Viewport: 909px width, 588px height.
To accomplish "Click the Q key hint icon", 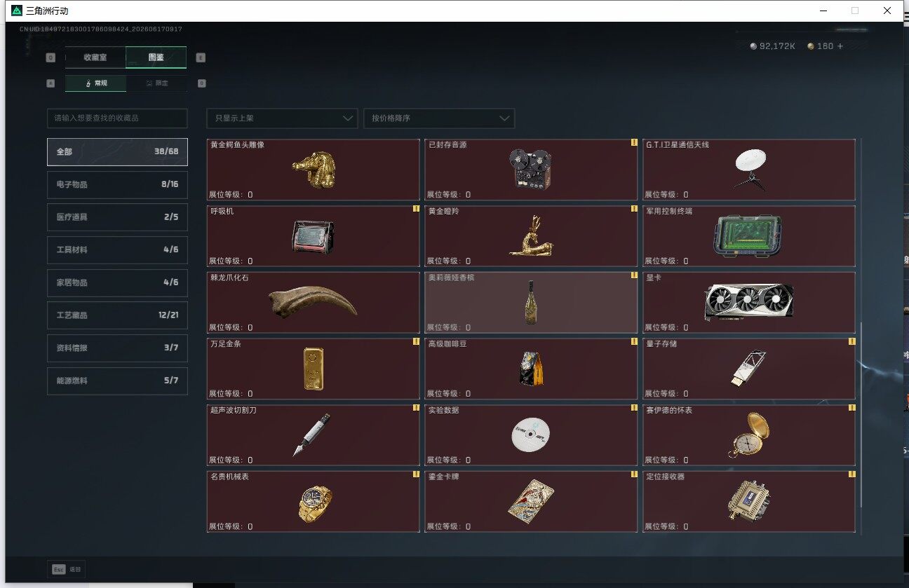I will click(x=50, y=57).
